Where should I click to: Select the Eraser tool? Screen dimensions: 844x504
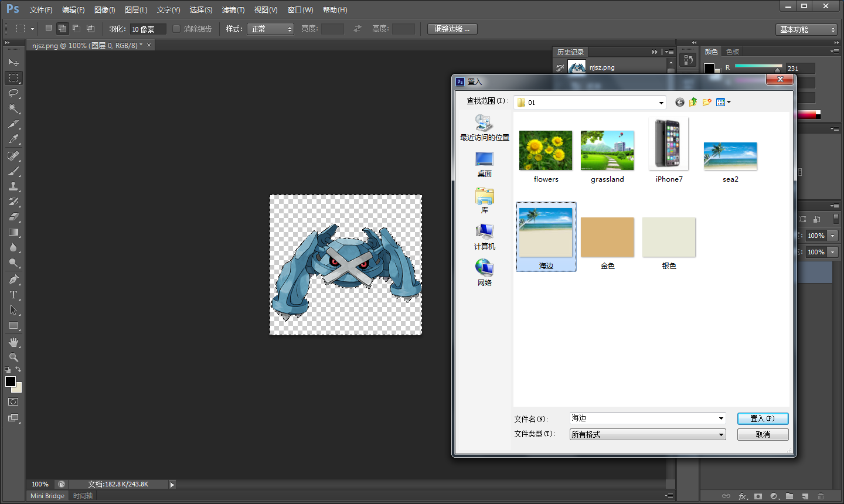[13, 217]
